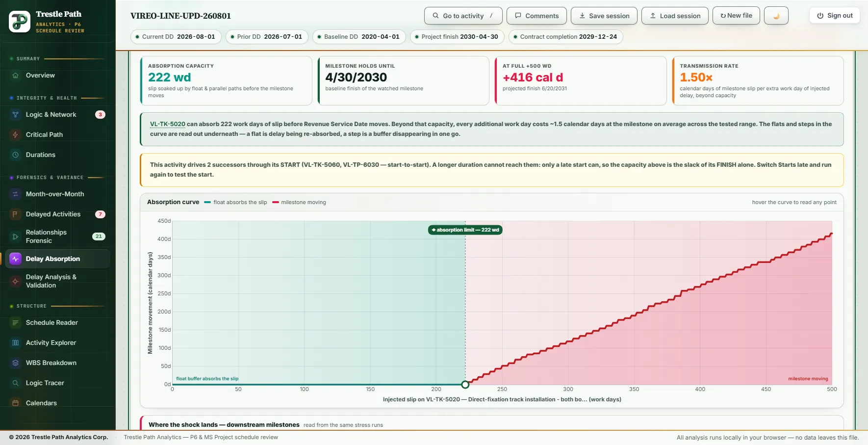Viewport: 868px width, 445px height.
Task: Open the Logic Tracer page
Action: 58,383
